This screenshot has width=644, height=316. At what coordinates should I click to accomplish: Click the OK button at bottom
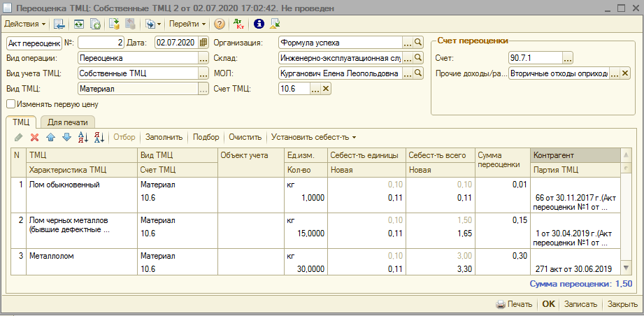548,304
